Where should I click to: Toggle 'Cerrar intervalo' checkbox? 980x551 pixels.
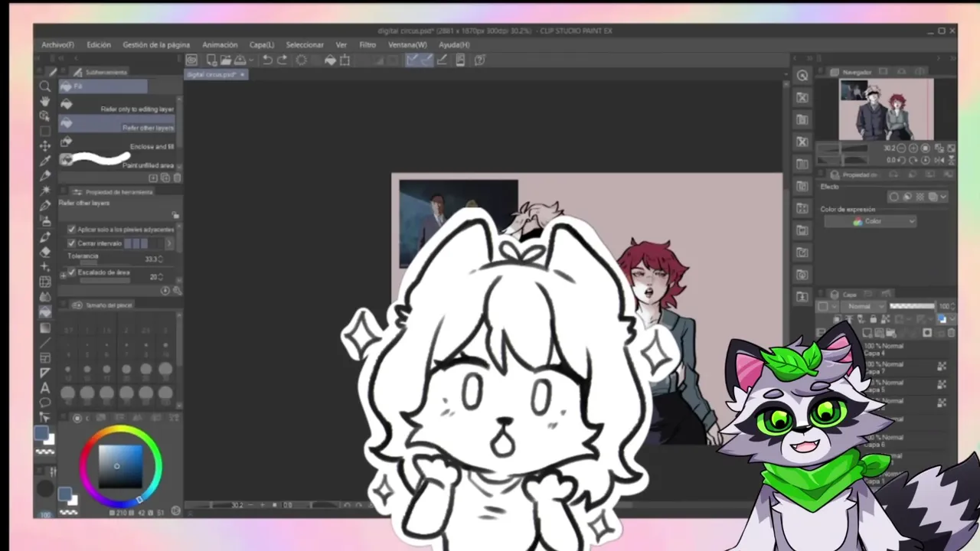(72, 243)
